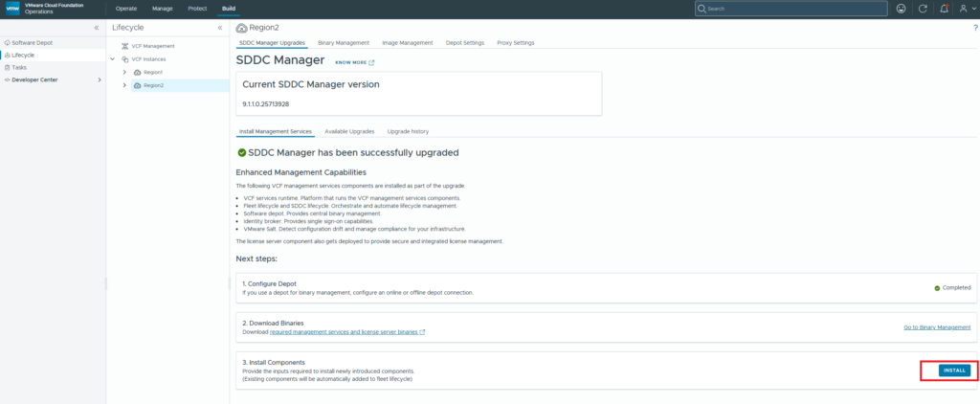980x404 pixels.
Task: Click the Completed status checkmark icon
Action: [x=937, y=288]
